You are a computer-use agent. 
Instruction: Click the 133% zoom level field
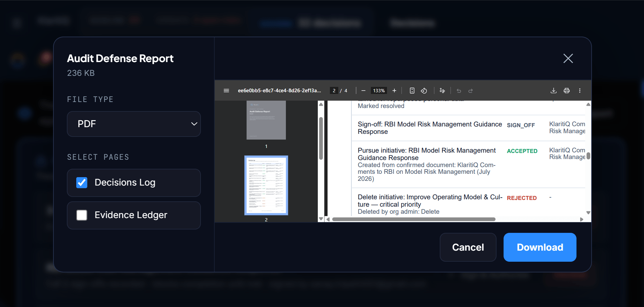[379, 91]
